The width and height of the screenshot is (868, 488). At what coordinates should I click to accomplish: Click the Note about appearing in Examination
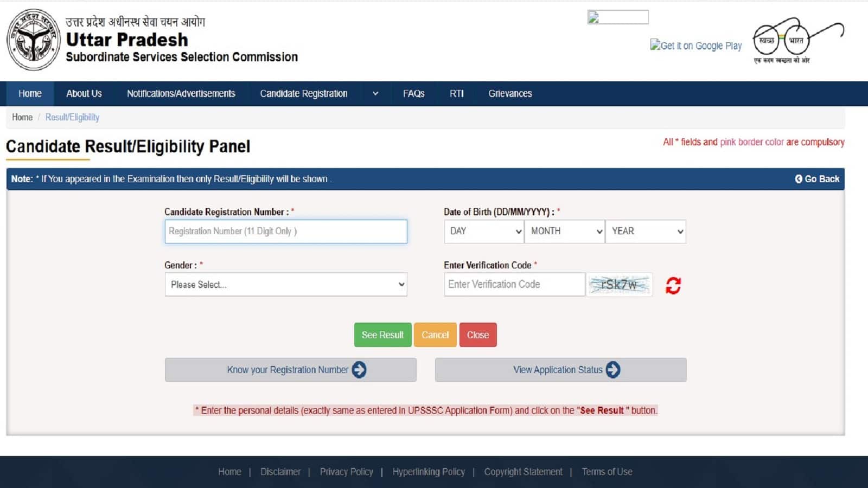[171, 179]
